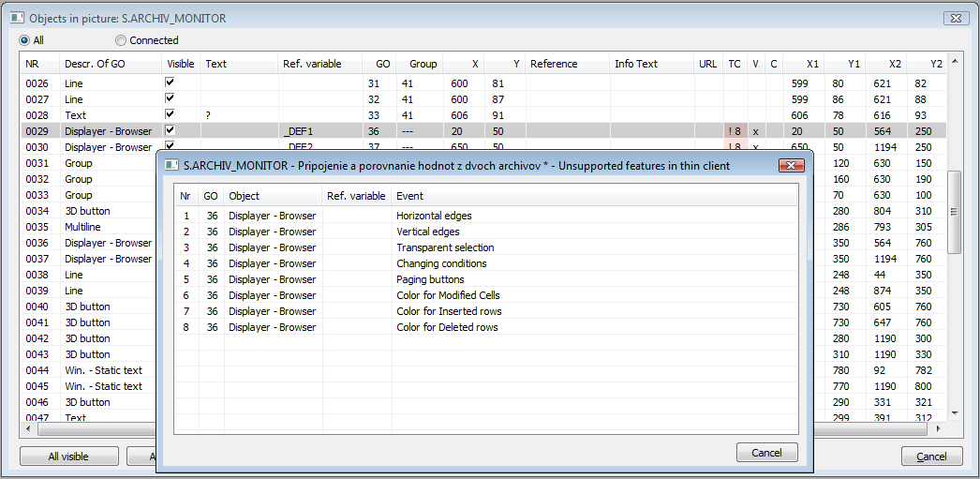Click the horizontal scrollbar left arrow
The height and width of the screenshot is (479, 980).
click(30, 429)
